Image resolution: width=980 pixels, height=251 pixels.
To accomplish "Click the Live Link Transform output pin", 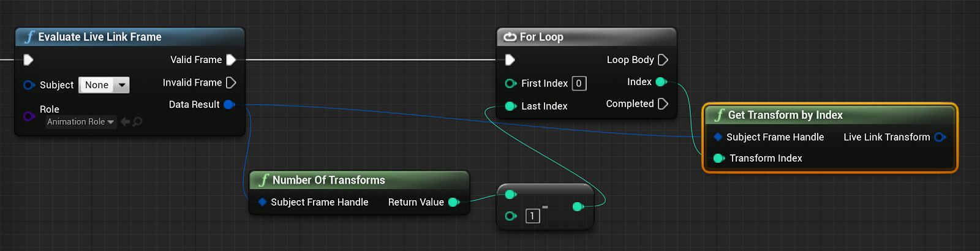I will pyautogui.click(x=940, y=137).
